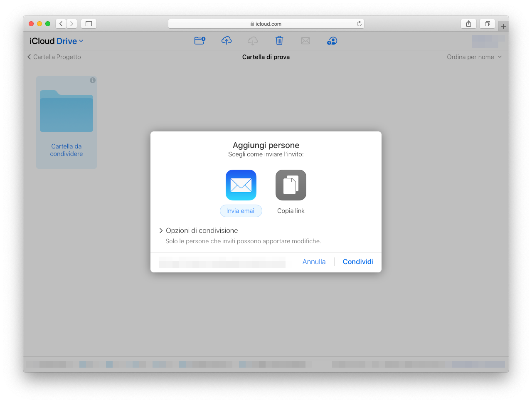
Task: Select the Invia email option
Action: coord(241,211)
